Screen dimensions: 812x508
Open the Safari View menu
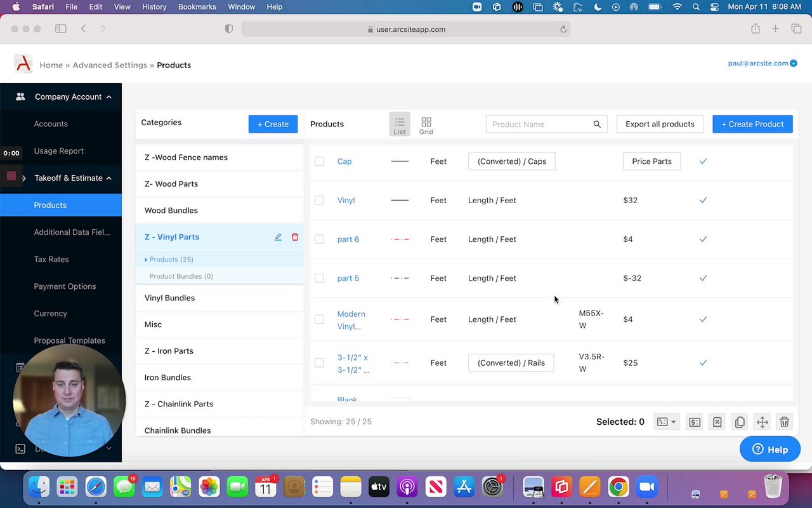[x=122, y=7]
